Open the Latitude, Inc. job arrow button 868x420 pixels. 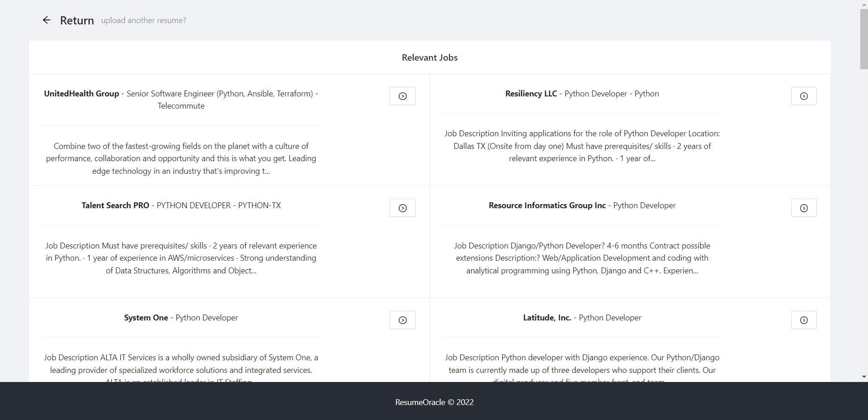804,320
